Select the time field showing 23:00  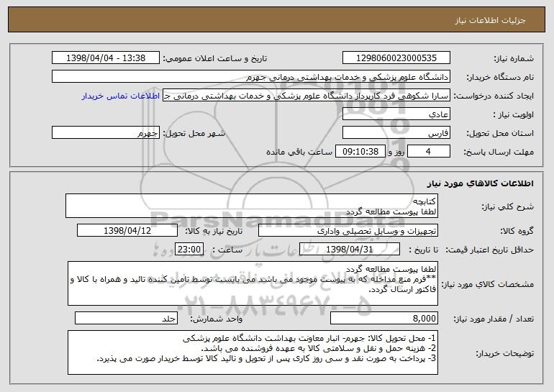tap(189, 250)
